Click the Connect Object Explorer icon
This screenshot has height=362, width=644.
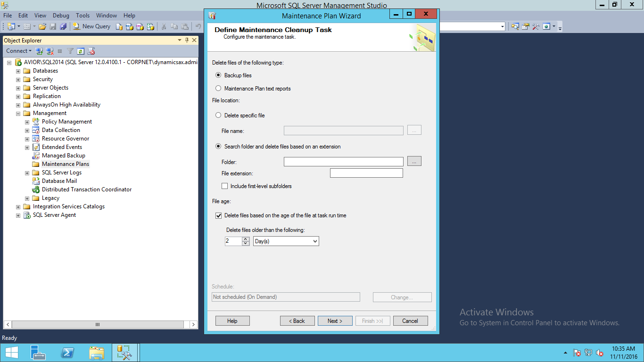40,51
